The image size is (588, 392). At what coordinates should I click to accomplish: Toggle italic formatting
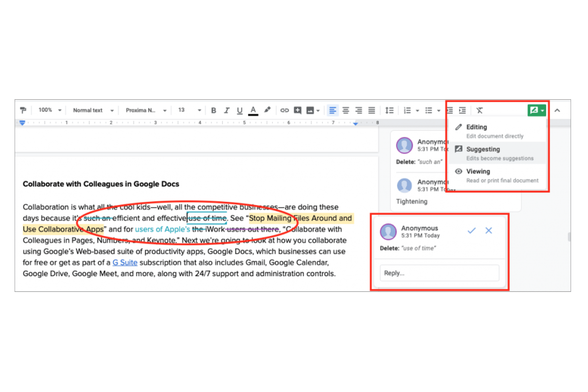pyautogui.click(x=226, y=110)
